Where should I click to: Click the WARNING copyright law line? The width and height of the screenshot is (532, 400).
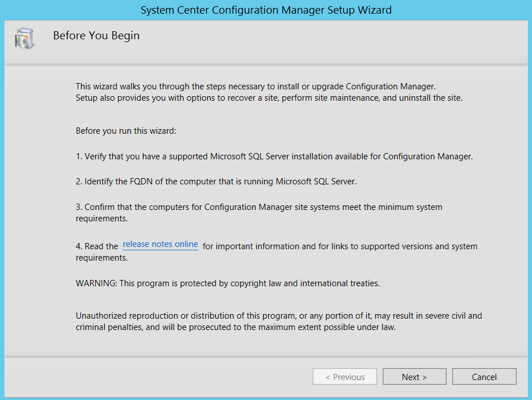227,283
